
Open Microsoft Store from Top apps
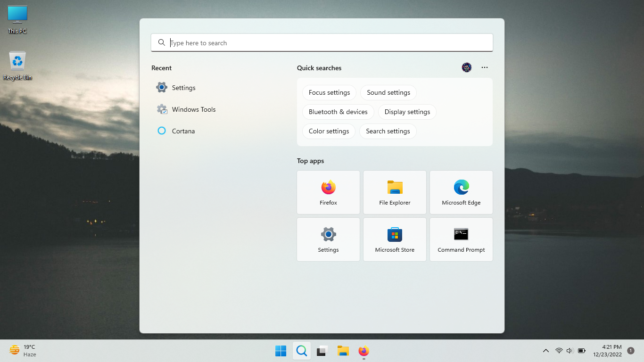(x=395, y=239)
